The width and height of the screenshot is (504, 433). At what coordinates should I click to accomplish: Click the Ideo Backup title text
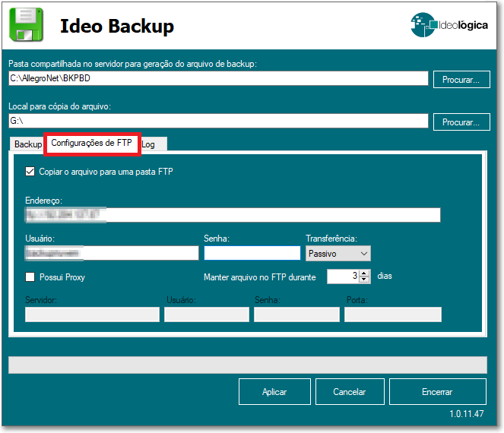(x=117, y=26)
